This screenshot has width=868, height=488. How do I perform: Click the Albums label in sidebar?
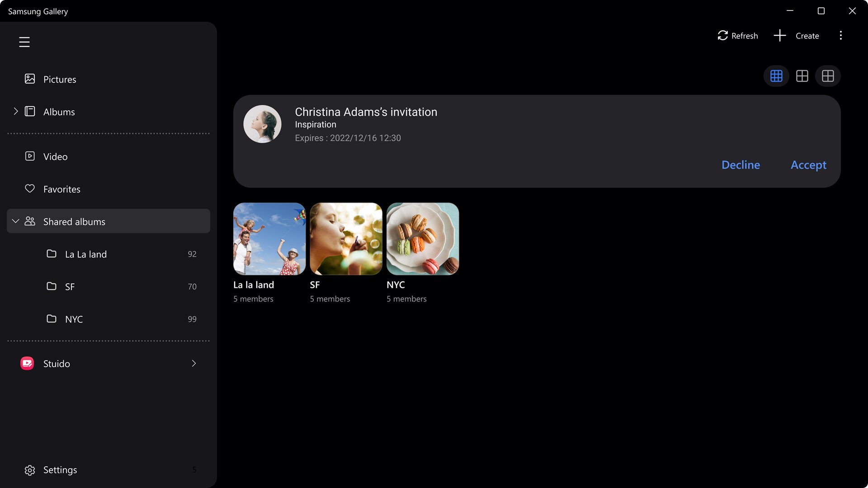(x=59, y=112)
